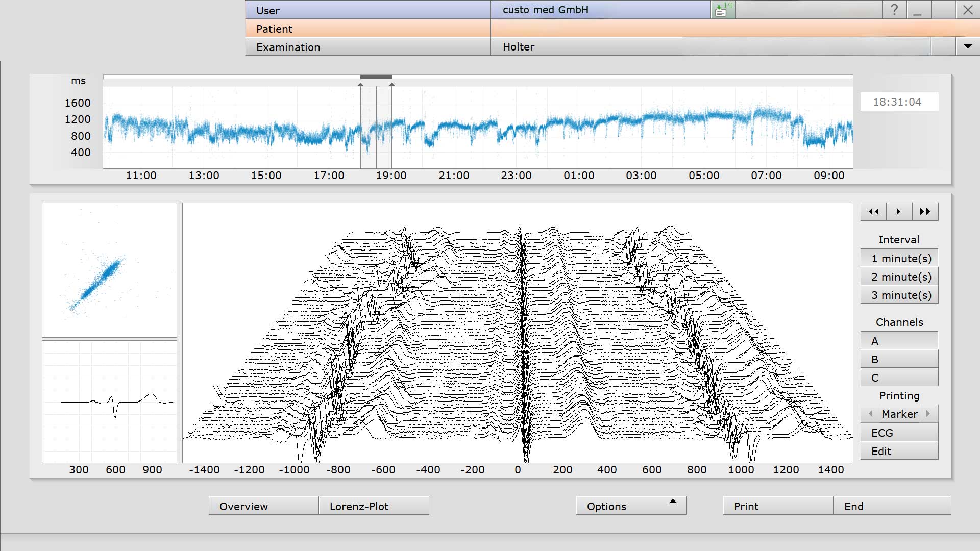This screenshot has width=980, height=551.
Task: Click the End button
Action: coord(892,506)
